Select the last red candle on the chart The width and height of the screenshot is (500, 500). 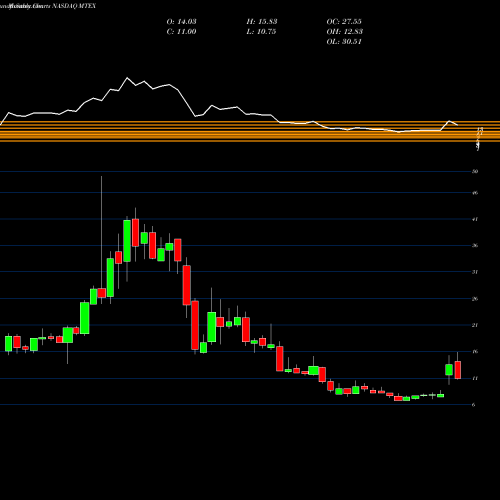[458, 370]
